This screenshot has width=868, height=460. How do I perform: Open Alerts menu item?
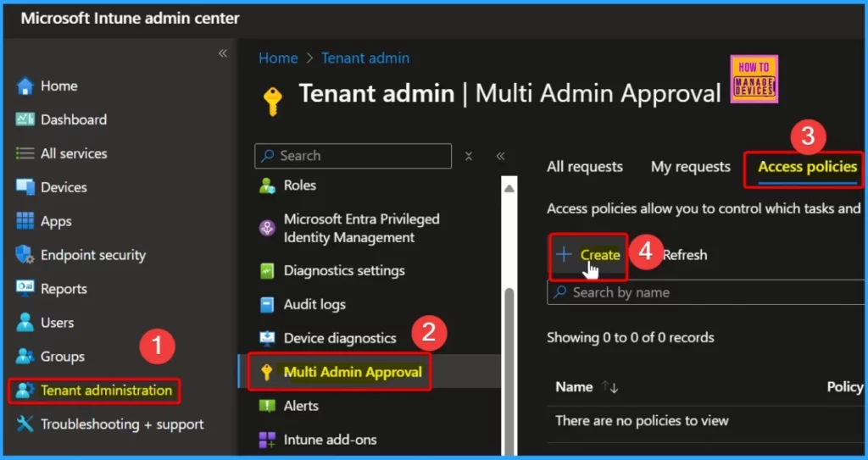[301, 406]
